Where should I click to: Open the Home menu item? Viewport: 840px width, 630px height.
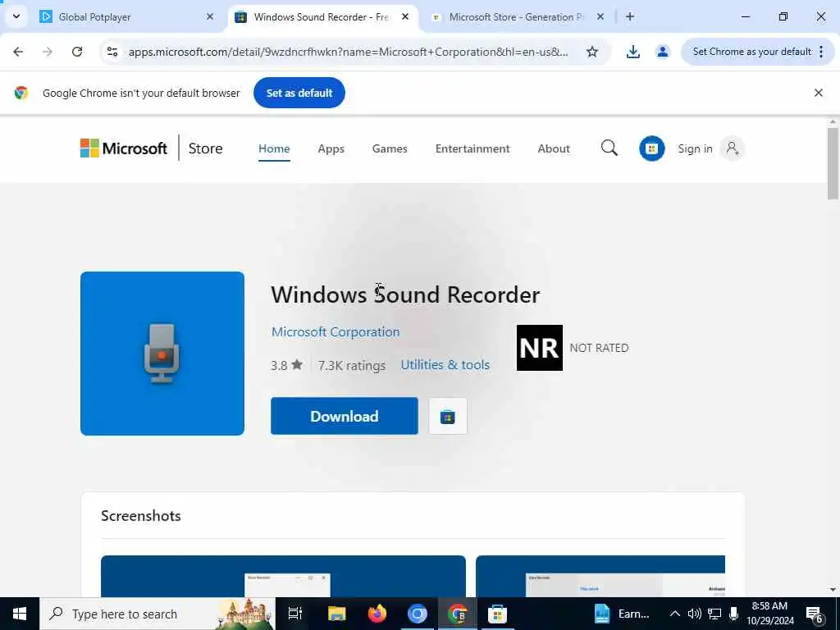point(274,148)
